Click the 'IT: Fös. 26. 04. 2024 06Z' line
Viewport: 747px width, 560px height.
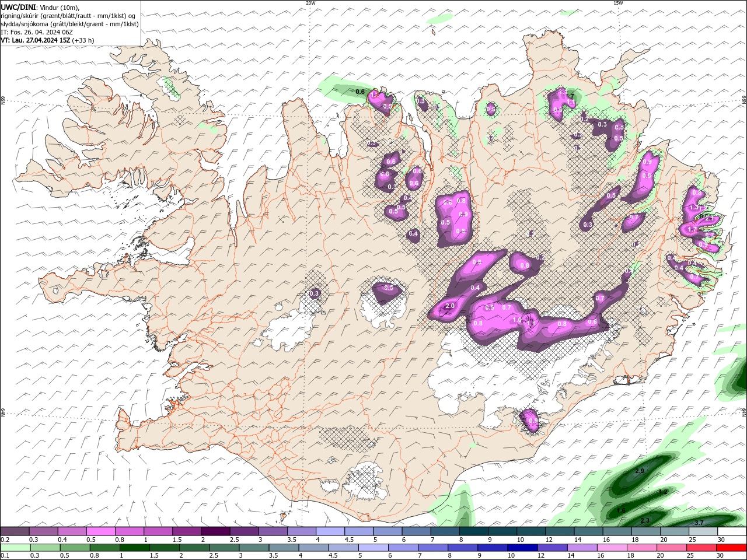[37, 32]
